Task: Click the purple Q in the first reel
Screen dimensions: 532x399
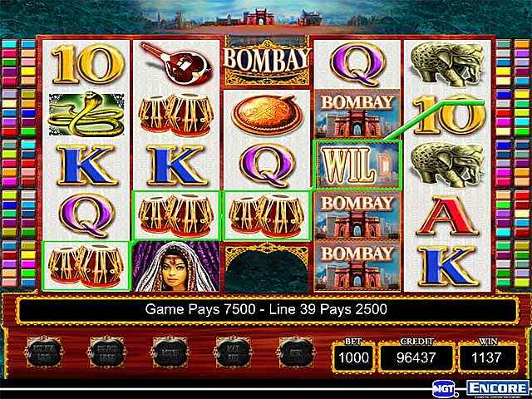Action: [x=86, y=215]
